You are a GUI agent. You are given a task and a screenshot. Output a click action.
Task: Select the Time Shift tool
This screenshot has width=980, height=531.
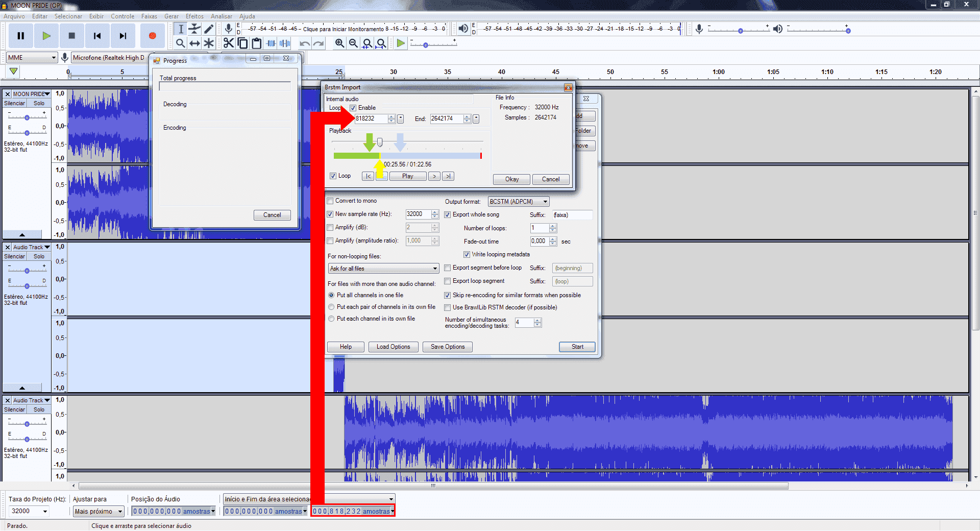point(194,43)
